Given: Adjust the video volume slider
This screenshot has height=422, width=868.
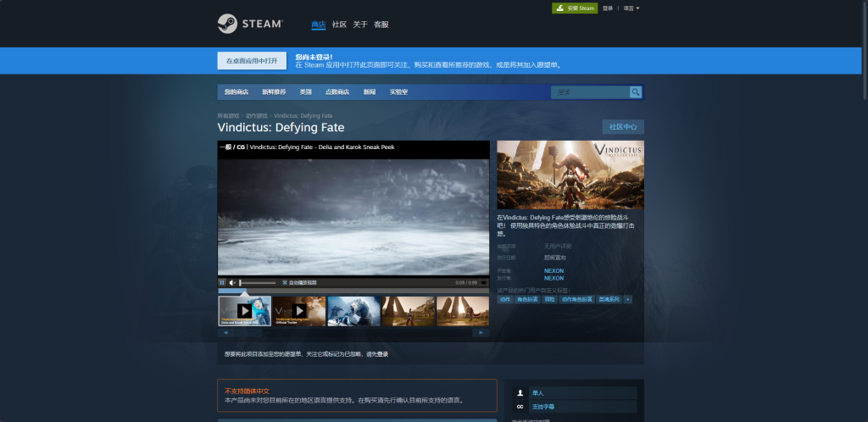Looking at the screenshot, I should (x=258, y=283).
